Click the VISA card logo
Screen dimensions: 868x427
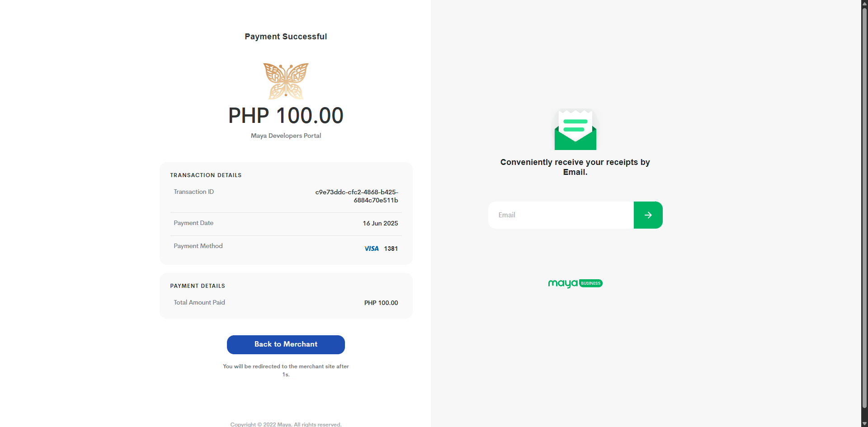click(372, 249)
